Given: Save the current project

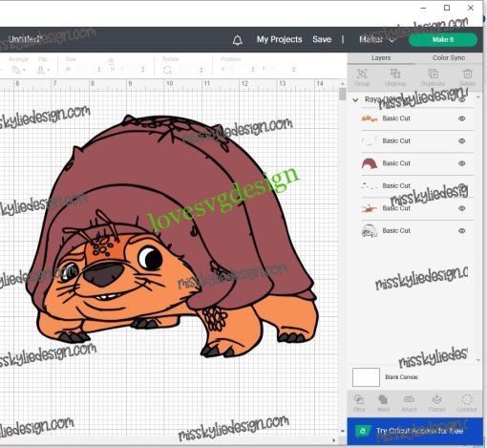Looking at the screenshot, I should tap(322, 39).
